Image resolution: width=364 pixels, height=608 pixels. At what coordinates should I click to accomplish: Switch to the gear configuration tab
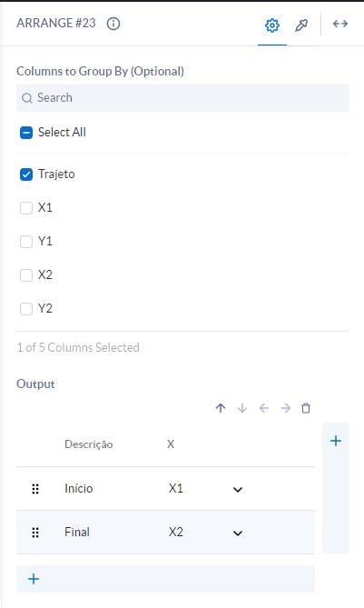[272, 25]
